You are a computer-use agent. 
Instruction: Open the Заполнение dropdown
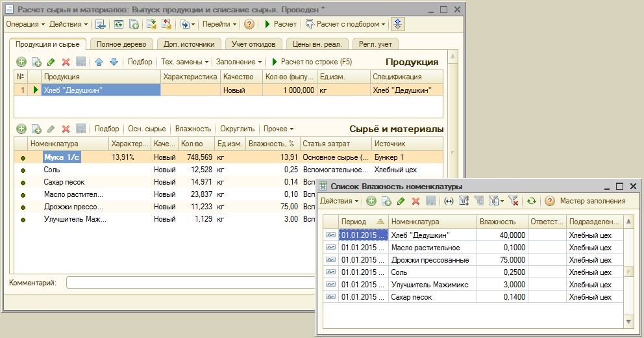239,62
